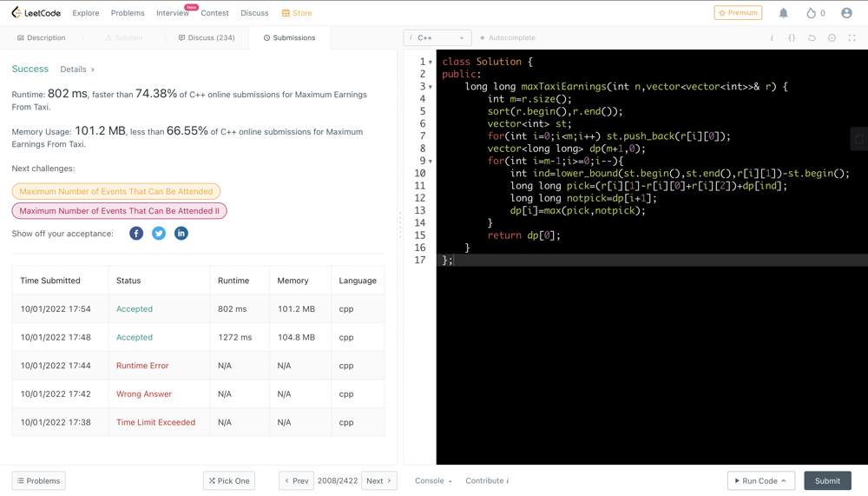Open the 17:54 Accepted submission
This screenshot has width=868, height=496.
pyautogui.click(x=135, y=308)
